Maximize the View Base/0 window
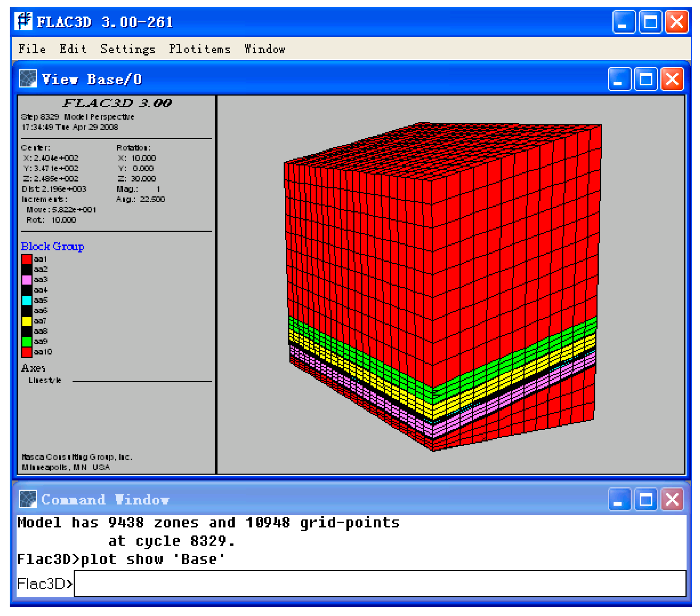The width and height of the screenshot is (700, 616). pos(646,79)
